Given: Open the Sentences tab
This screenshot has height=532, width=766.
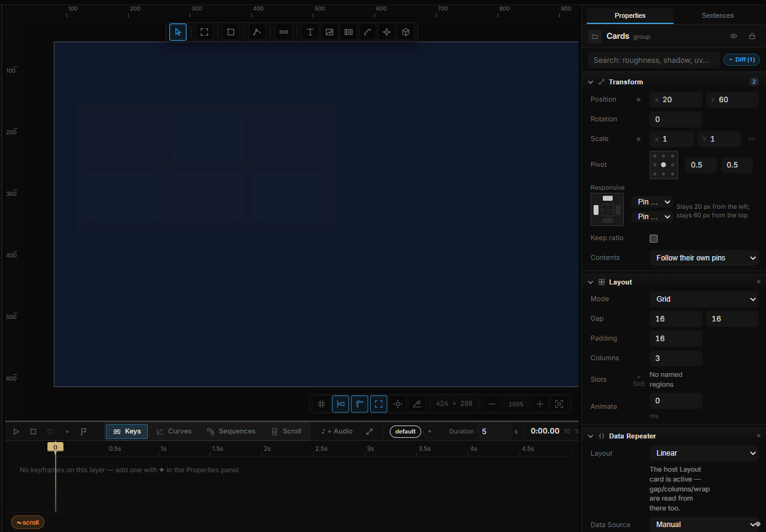Looking at the screenshot, I should [x=718, y=15].
